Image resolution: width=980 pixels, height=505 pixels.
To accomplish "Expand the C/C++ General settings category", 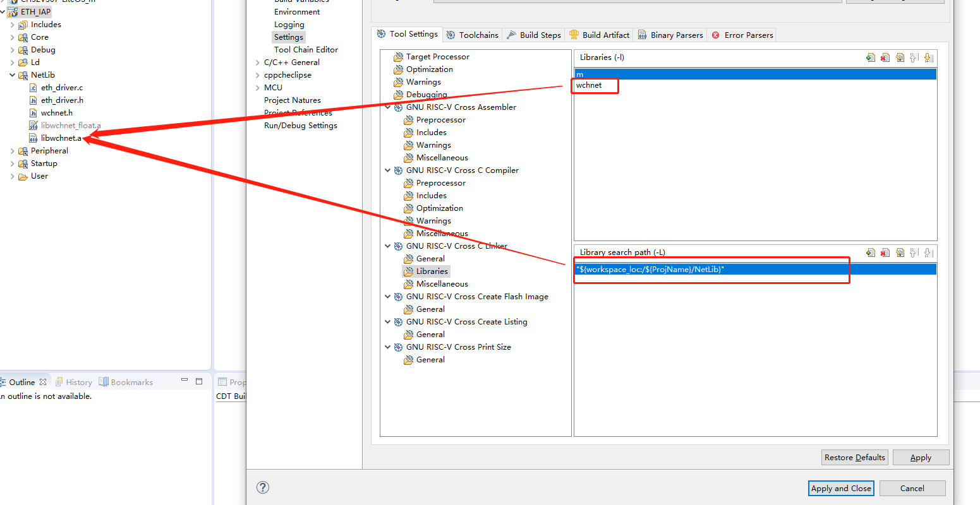I will pos(257,62).
